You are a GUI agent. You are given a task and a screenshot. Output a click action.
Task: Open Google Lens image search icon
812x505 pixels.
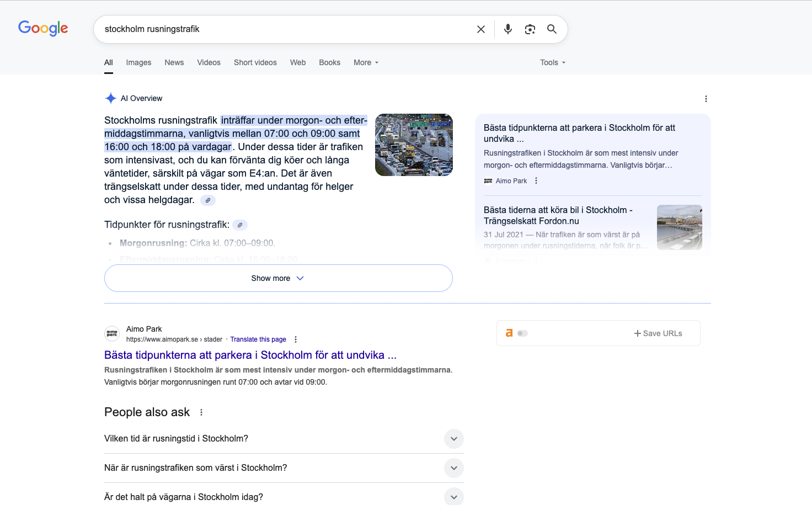point(530,29)
